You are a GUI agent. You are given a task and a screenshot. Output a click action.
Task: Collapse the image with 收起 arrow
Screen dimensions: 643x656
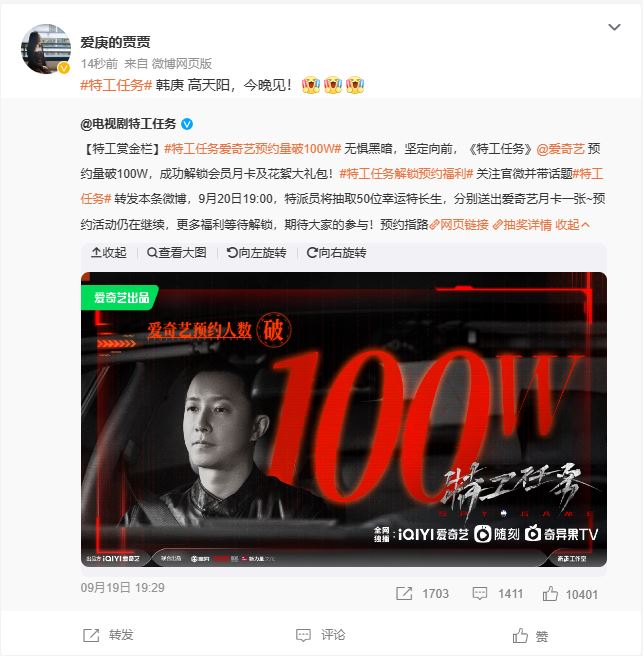109,253
